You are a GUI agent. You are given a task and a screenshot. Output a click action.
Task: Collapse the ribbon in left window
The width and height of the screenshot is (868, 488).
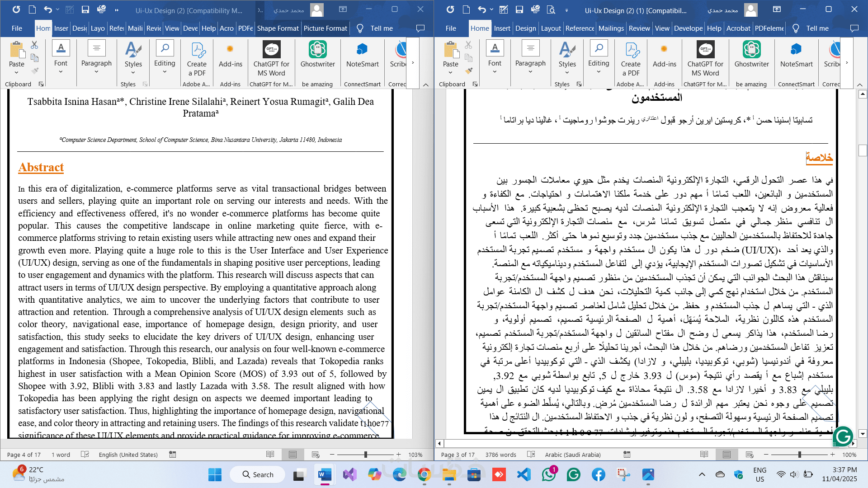[425, 84]
